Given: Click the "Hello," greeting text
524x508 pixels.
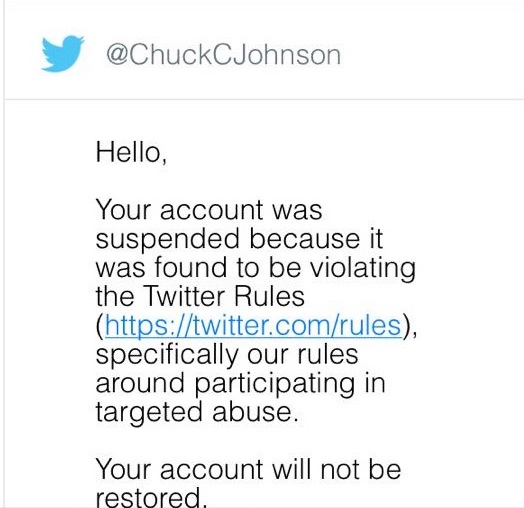Looking at the screenshot, I should click(131, 152).
